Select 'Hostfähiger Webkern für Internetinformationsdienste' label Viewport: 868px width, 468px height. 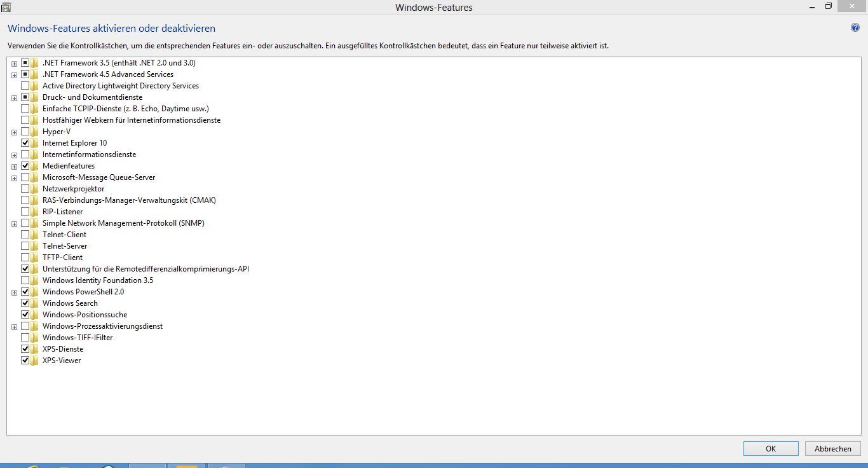[132, 120]
